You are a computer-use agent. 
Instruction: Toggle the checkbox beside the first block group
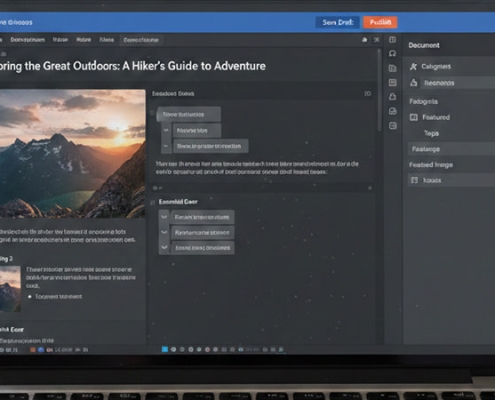click(152, 113)
